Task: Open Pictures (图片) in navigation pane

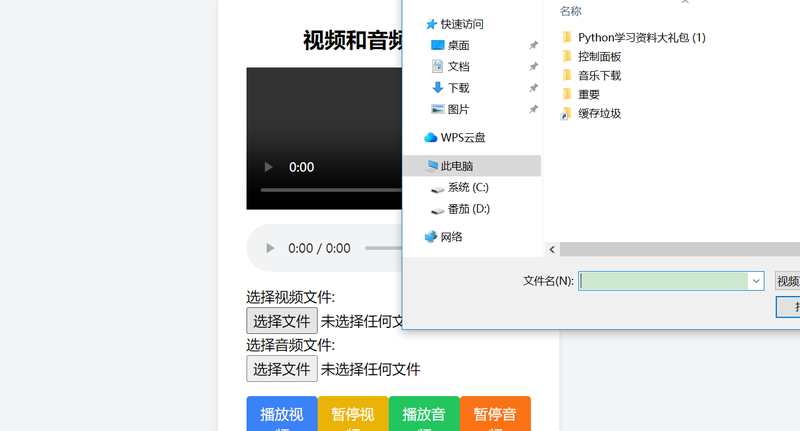Action: [x=458, y=110]
